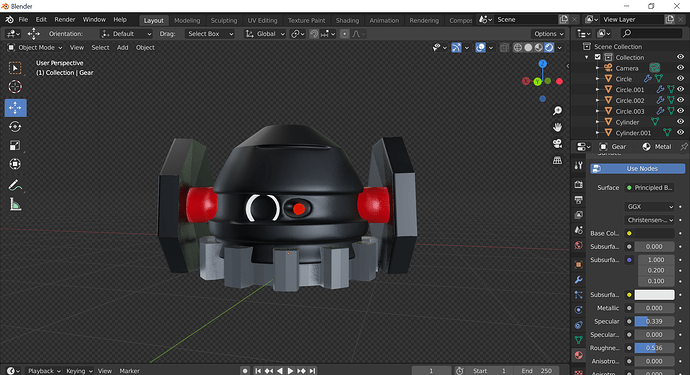
Task: Select the Select Box tool icon
Action: tap(15, 68)
